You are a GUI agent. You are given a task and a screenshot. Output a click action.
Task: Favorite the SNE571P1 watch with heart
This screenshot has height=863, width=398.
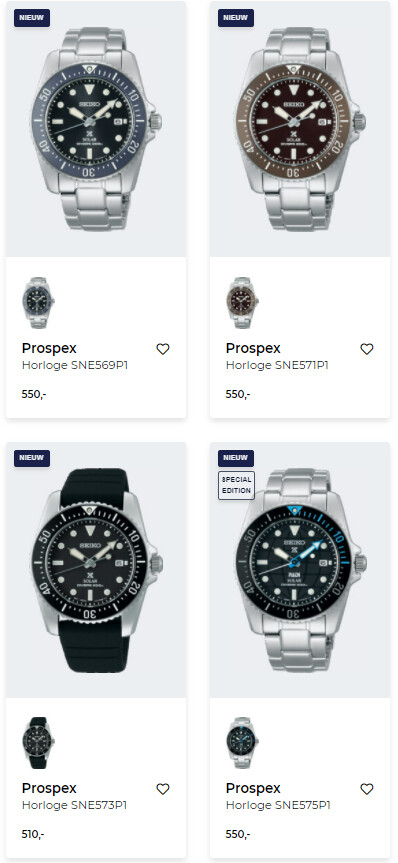pyautogui.click(x=367, y=349)
